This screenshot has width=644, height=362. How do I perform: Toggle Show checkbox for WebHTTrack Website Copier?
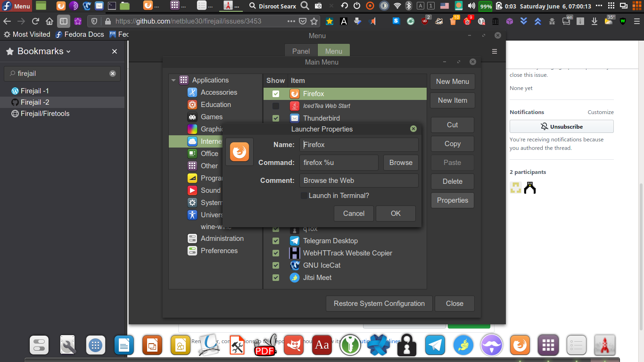click(276, 253)
